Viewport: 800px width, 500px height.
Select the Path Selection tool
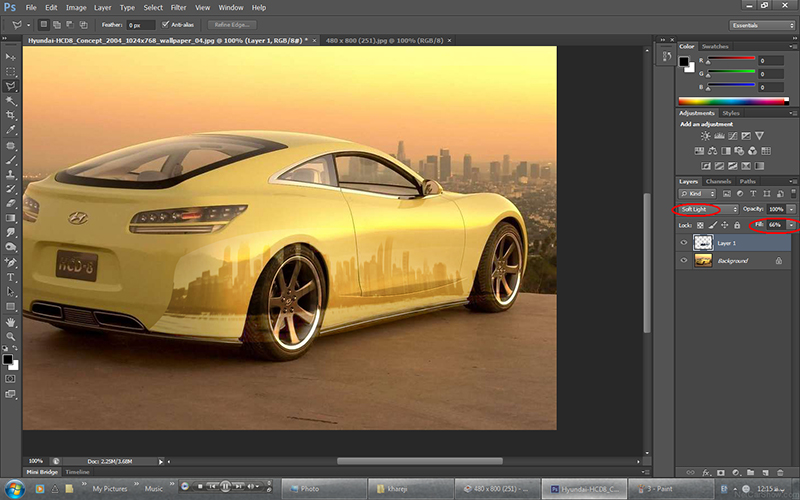(10, 292)
